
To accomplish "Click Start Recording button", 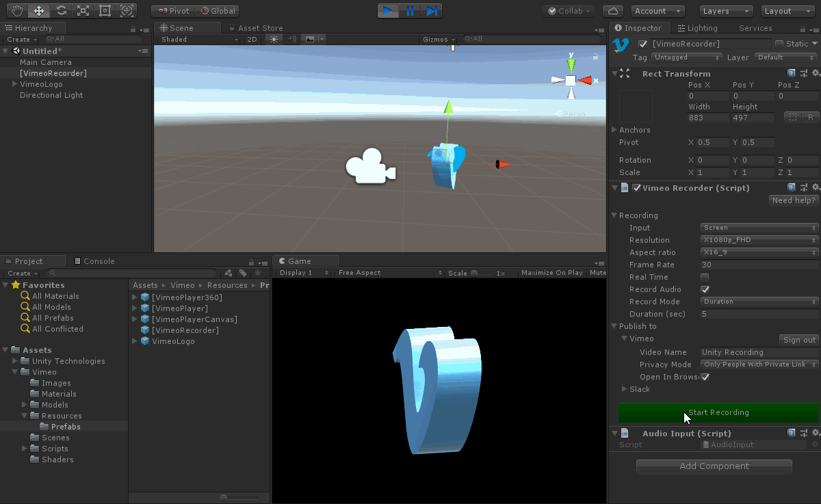I will 718,412.
